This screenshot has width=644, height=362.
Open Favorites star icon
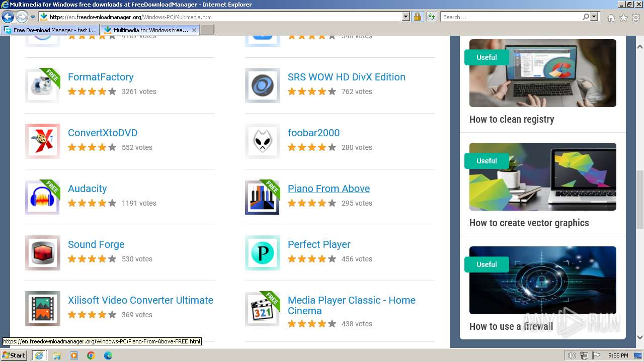click(x=623, y=18)
